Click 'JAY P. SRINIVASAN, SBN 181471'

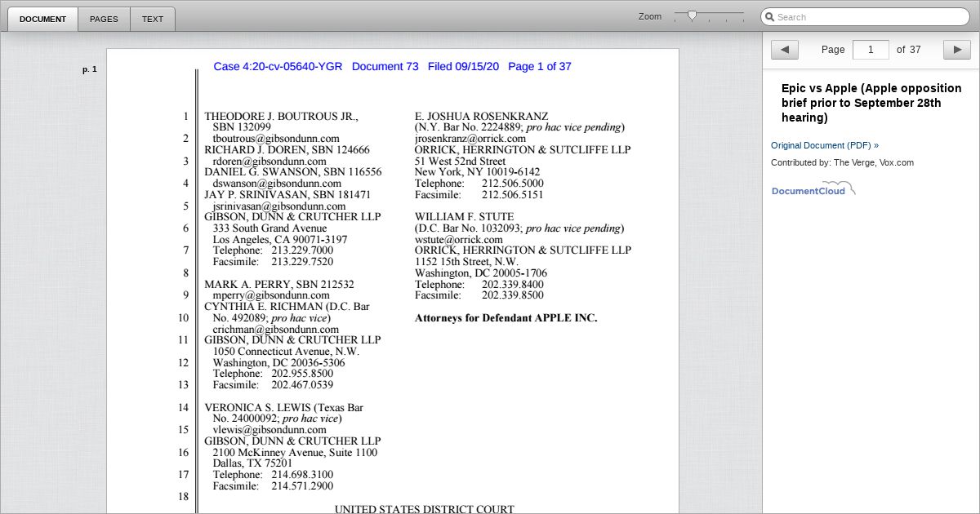[287, 195]
